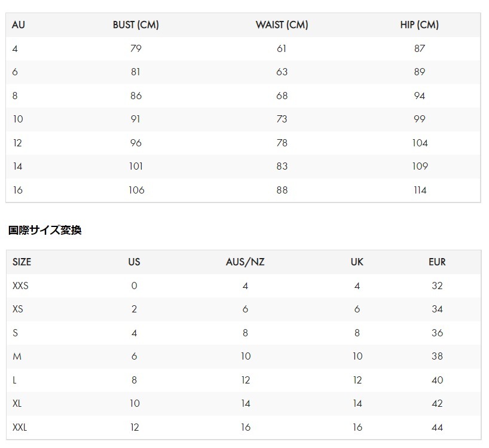489x448 pixels.
Task: Select the M size row label
Action: [17, 357]
